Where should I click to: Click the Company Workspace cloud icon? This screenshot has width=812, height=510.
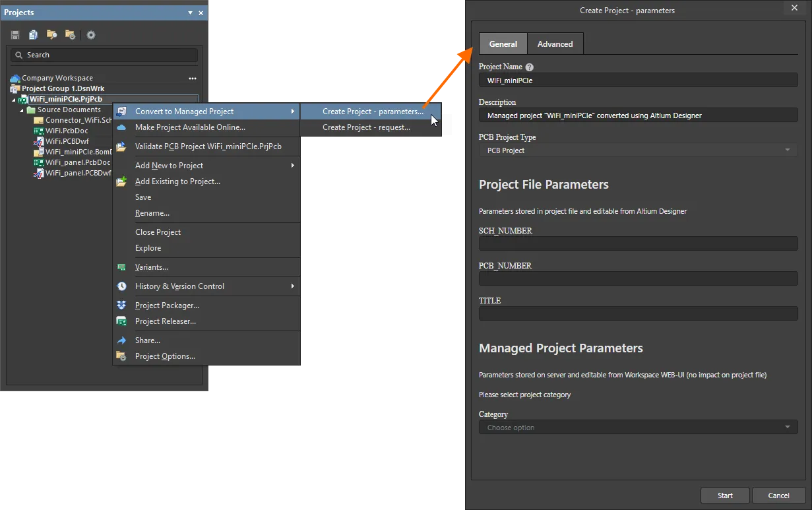[x=15, y=78]
